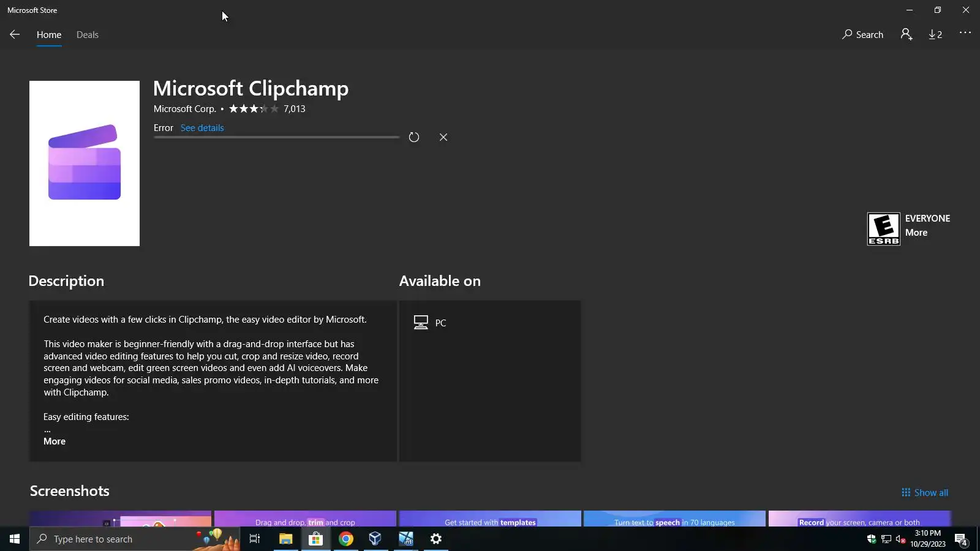Click the Microsoft Clipchamp title
This screenshot has width=980, height=551.
[251, 88]
